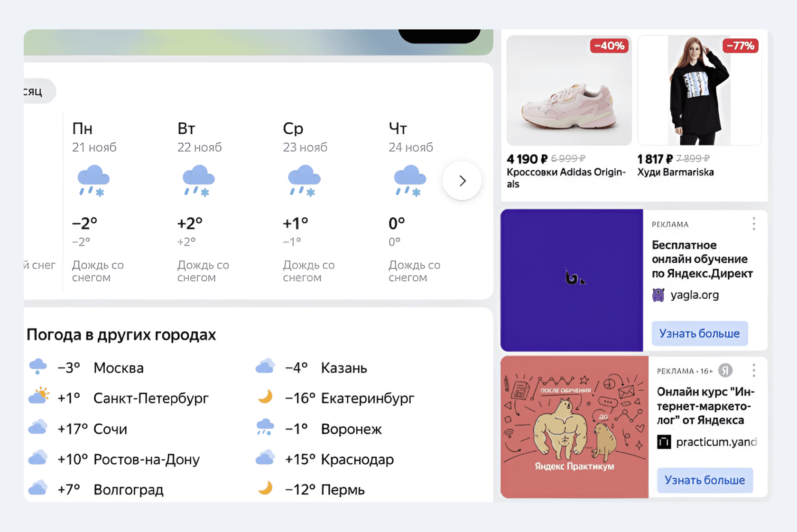This screenshot has height=532, width=797.
Task: Click the Thursday 24 ноября weather icon
Action: pos(410,181)
